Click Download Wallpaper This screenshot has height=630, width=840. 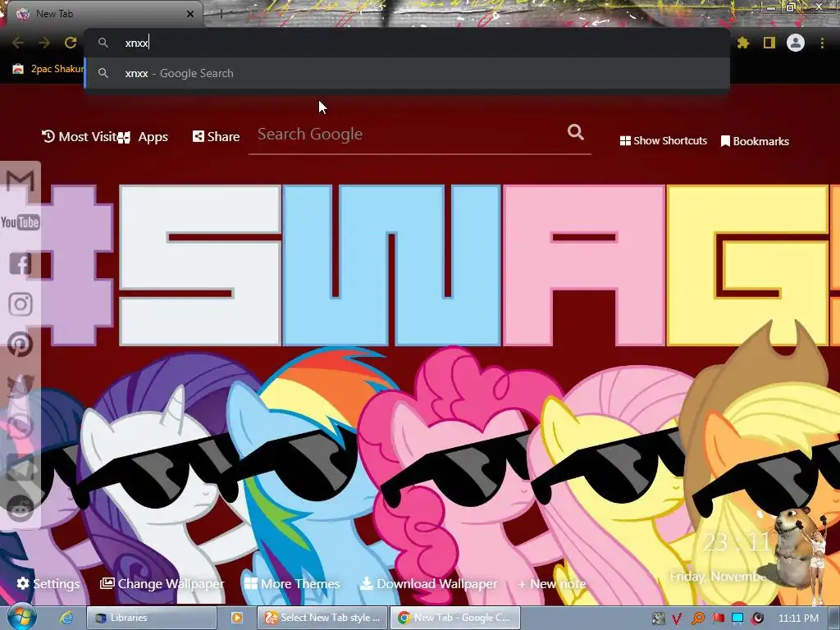click(x=428, y=583)
